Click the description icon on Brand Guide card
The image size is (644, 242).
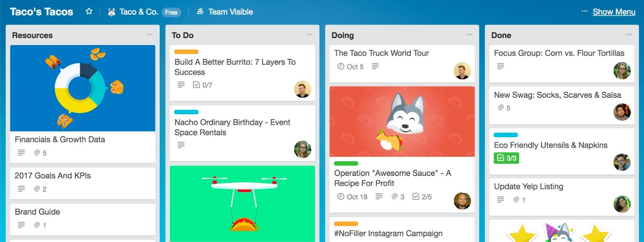coord(21,225)
